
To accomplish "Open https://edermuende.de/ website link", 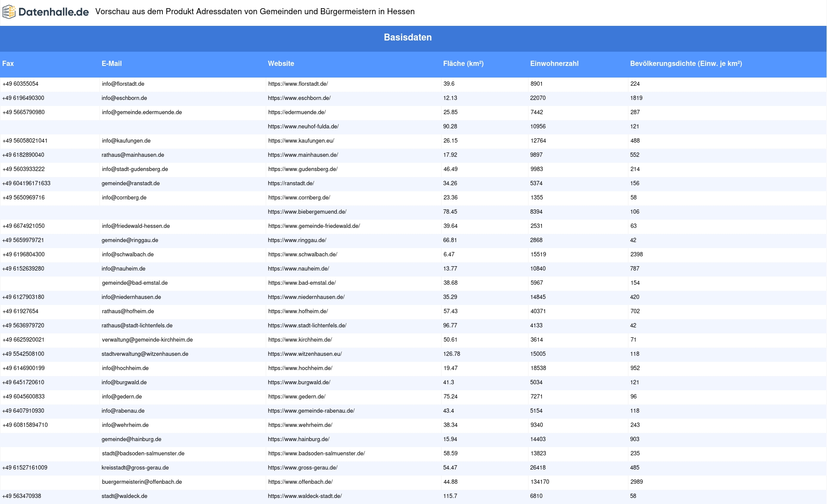I will click(297, 112).
